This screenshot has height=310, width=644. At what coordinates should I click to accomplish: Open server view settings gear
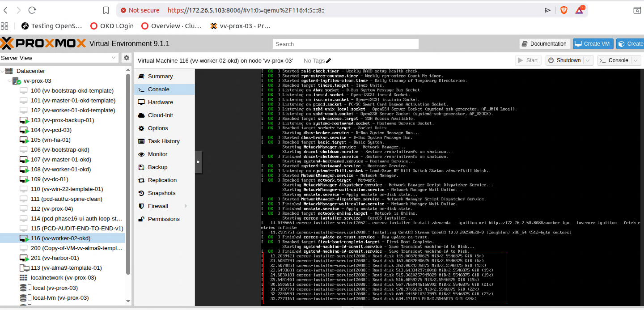(x=127, y=58)
